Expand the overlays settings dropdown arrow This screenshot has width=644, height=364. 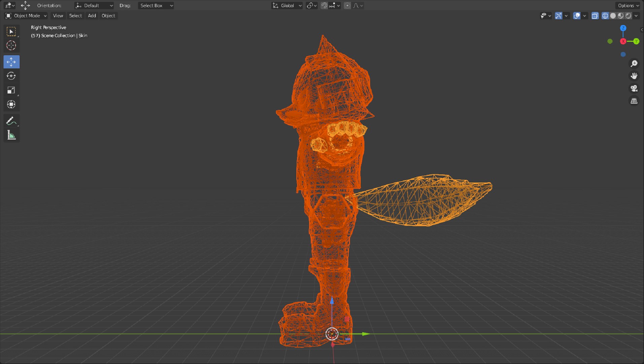pyautogui.click(x=584, y=16)
